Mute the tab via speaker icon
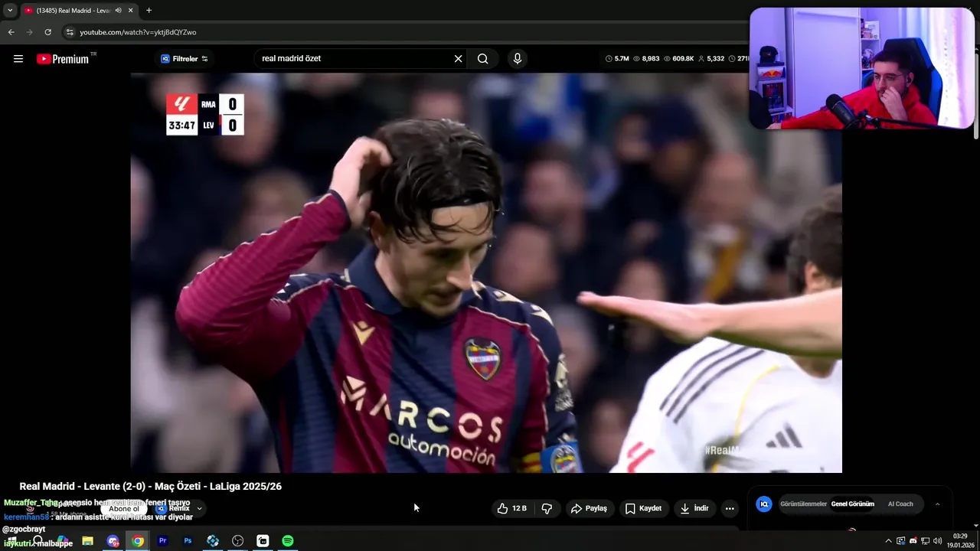This screenshot has width=980, height=551. coord(119,11)
